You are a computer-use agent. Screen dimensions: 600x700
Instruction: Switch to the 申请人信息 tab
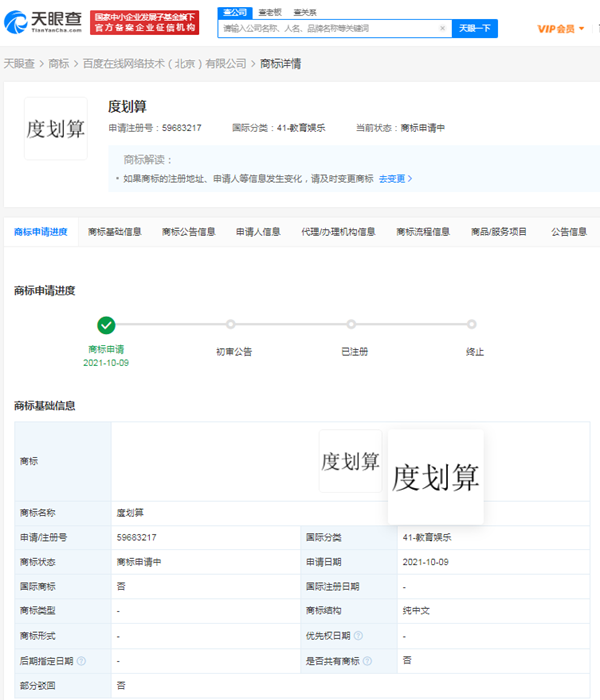258,232
